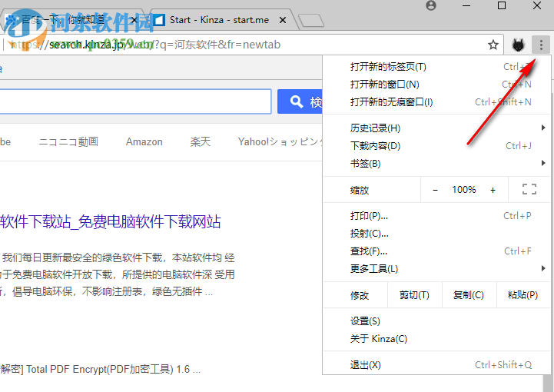The height and width of the screenshot is (392, 554).
Task: Open the 楽天 search link
Action: 201,141
